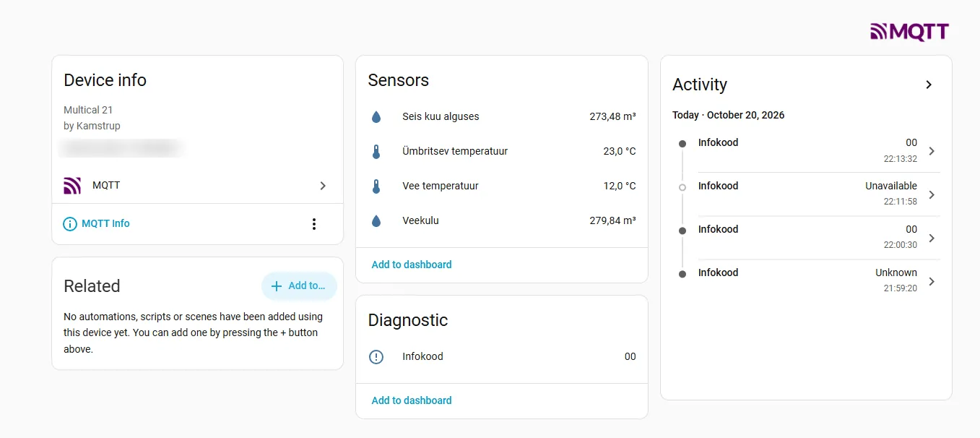Click the alert circle icon for Infokood diagnostic
980x438 pixels.
click(x=376, y=357)
